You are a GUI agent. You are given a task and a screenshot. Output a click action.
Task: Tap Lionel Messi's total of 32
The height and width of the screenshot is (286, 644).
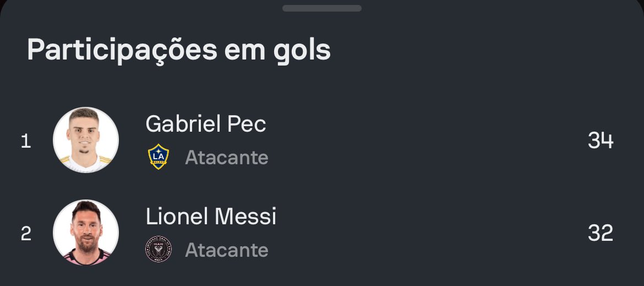pyautogui.click(x=600, y=233)
